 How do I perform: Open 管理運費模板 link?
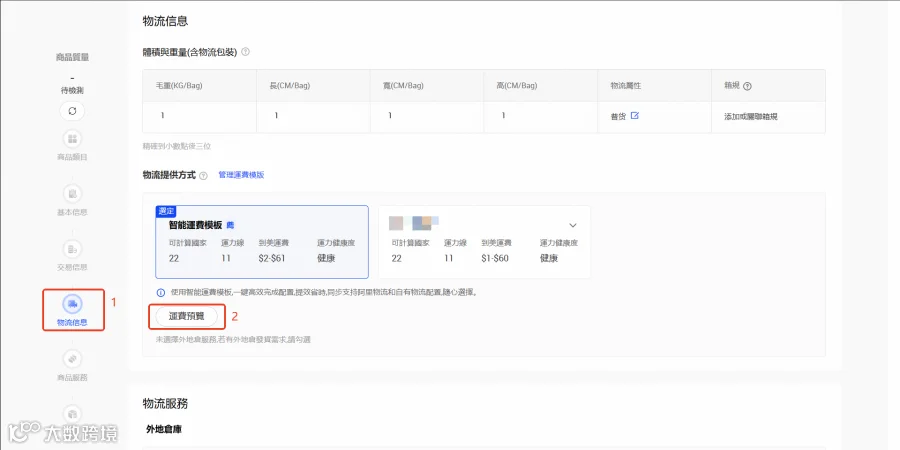point(241,175)
